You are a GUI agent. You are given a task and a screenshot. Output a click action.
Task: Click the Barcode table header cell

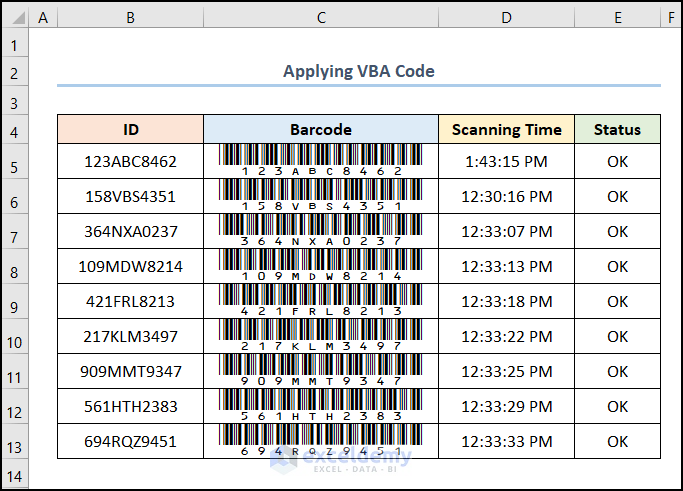coord(320,130)
